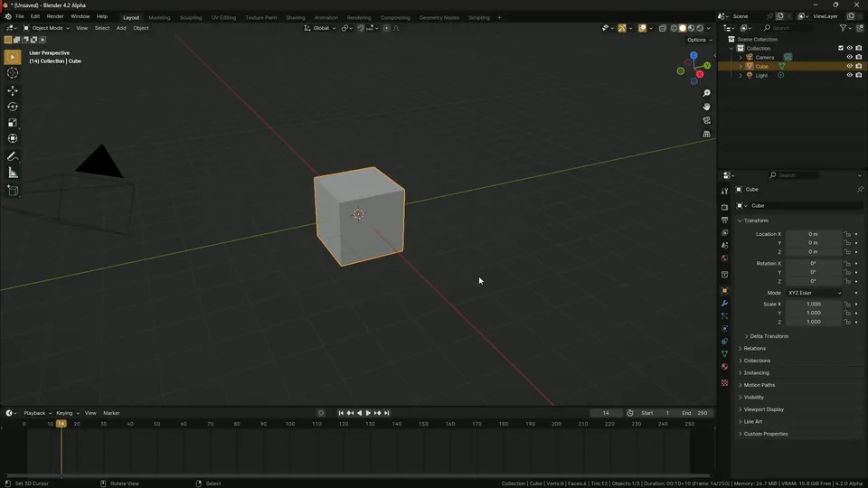
Task: Activate the Measure tool
Action: (x=13, y=173)
